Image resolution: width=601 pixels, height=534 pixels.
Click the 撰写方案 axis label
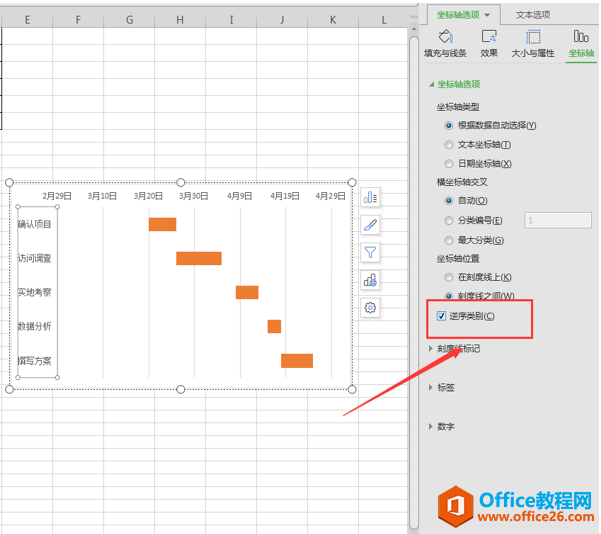pyautogui.click(x=35, y=361)
